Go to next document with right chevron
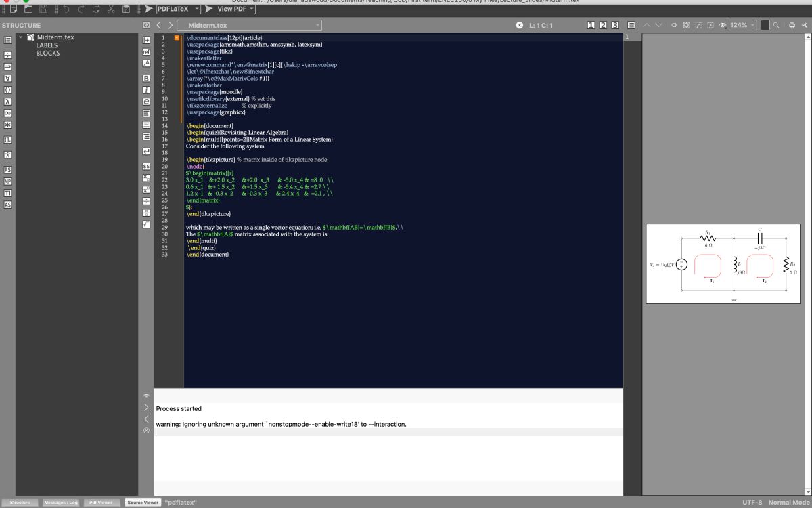 [x=171, y=26]
